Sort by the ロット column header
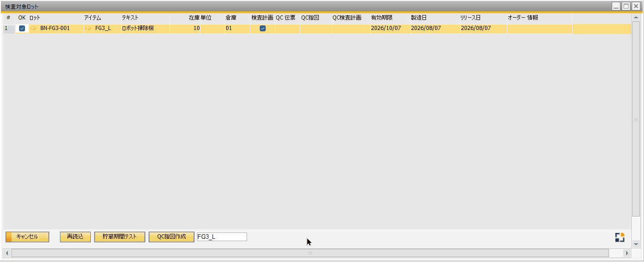Viewport: 644px width, 262px height. point(56,18)
